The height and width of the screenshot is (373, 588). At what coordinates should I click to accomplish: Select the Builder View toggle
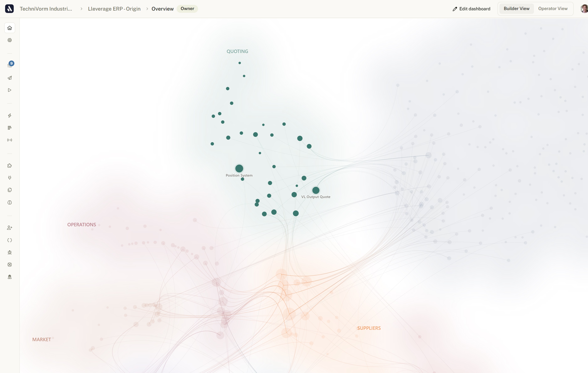click(x=516, y=9)
